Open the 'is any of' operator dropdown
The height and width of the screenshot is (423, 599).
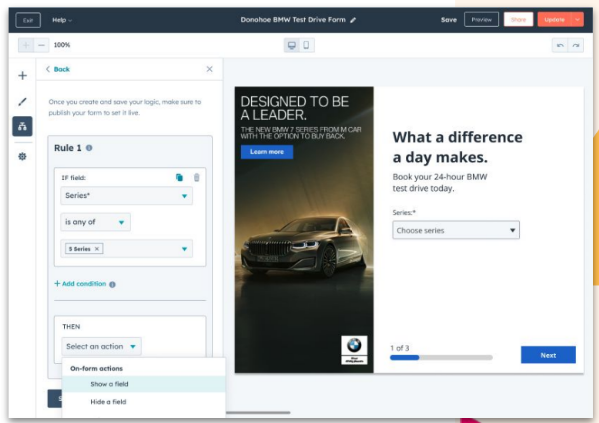pyautogui.click(x=95, y=222)
